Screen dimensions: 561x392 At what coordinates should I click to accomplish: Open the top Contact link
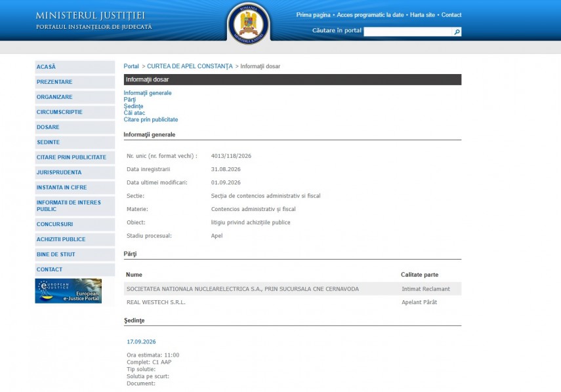(x=451, y=15)
